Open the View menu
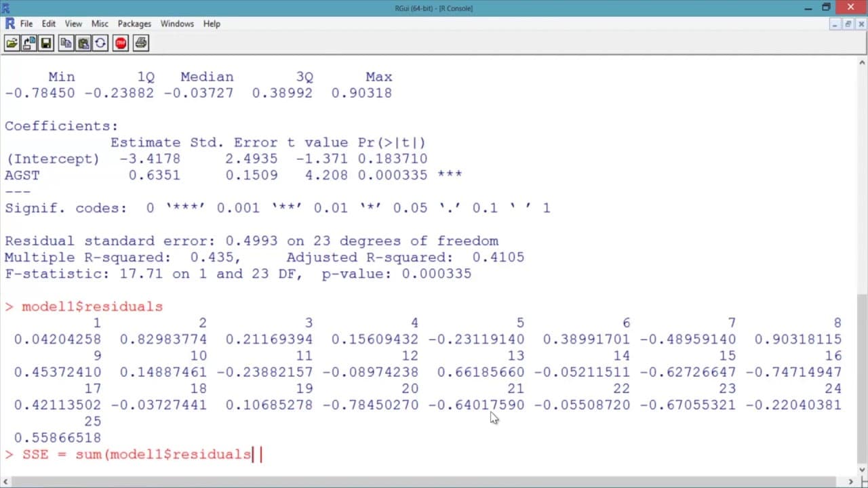868x488 pixels. point(73,24)
